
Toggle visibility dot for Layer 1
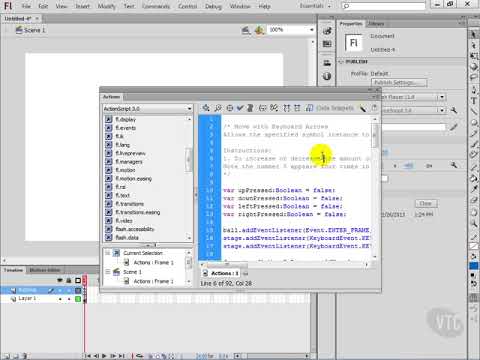60,299
